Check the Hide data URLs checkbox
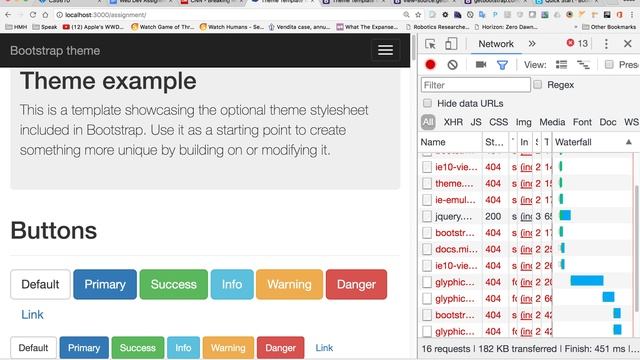 [x=427, y=103]
